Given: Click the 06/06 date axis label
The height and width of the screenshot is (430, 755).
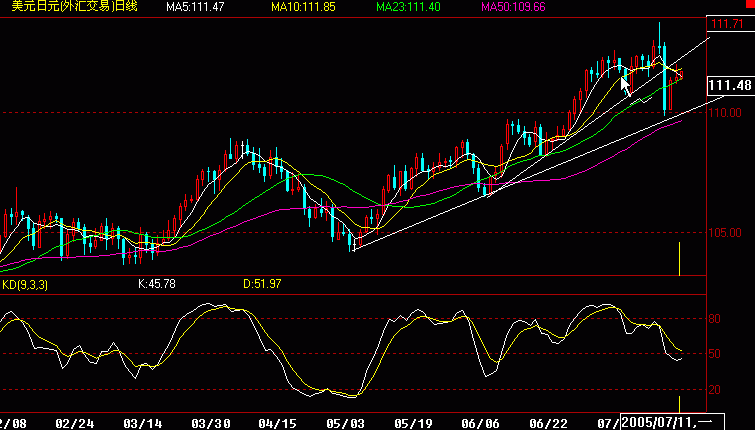Looking at the screenshot, I should 481,424.
